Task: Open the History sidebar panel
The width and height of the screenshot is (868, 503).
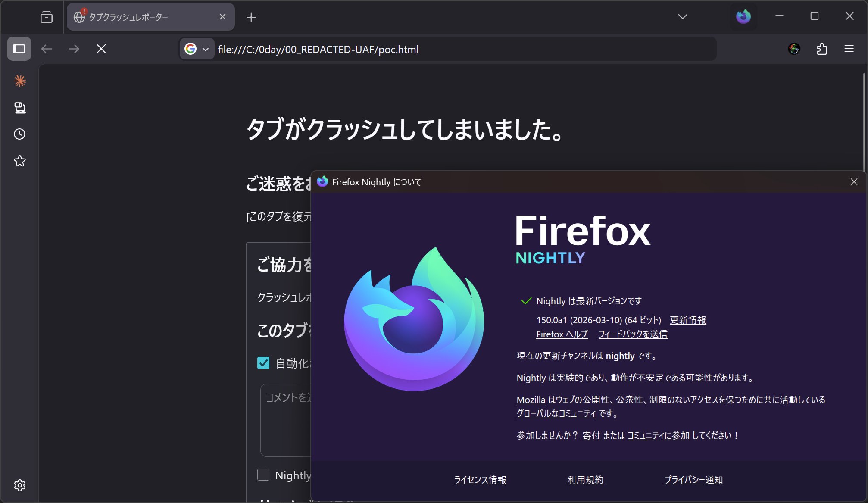Action: click(x=20, y=134)
